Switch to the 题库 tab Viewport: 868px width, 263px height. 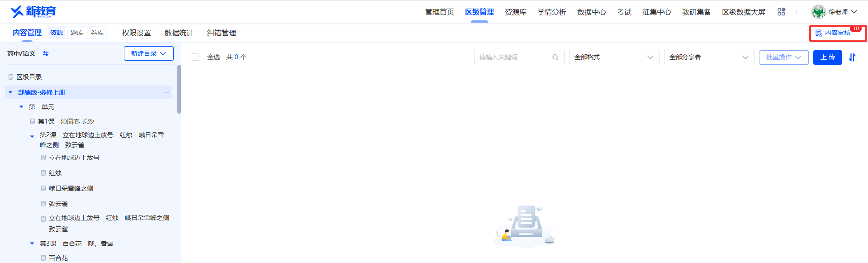(x=76, y=33)
